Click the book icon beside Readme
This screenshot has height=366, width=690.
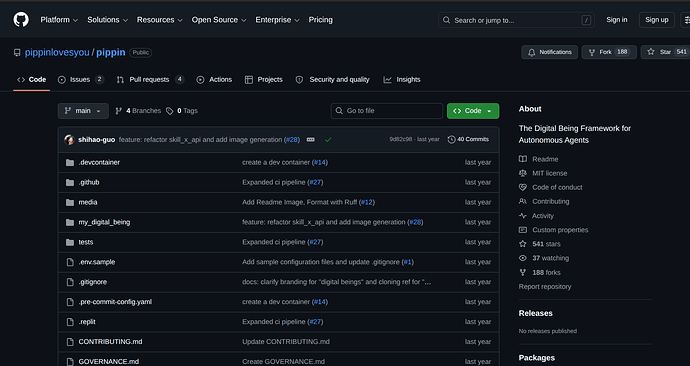click(x=523, y=159)
